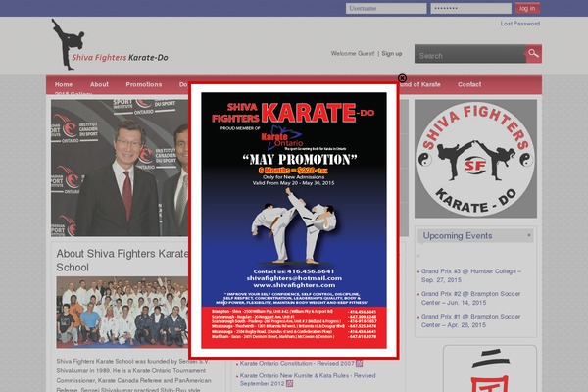The image size is (588, 392).
Task: Click the slideshow photo of men in suits
Action: coord(120,168)
